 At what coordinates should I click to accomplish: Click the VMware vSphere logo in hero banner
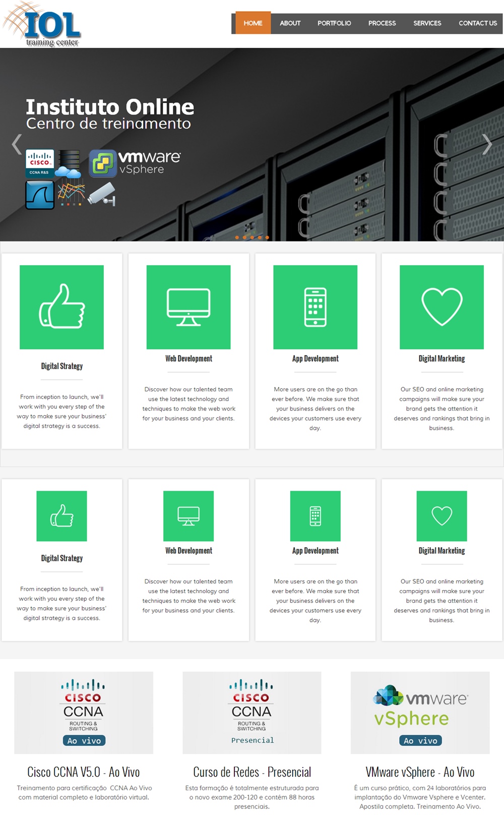click(135, 163)
